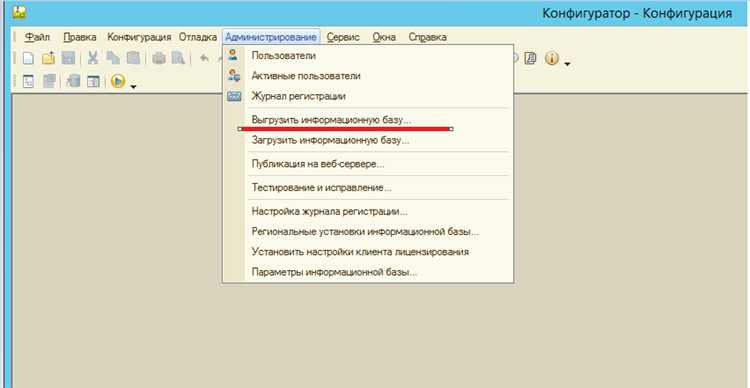The width and height of the screenshot is (750, 388).
Task: Click the grayed stacked-windows icon
Action: [x=49, y=81]
